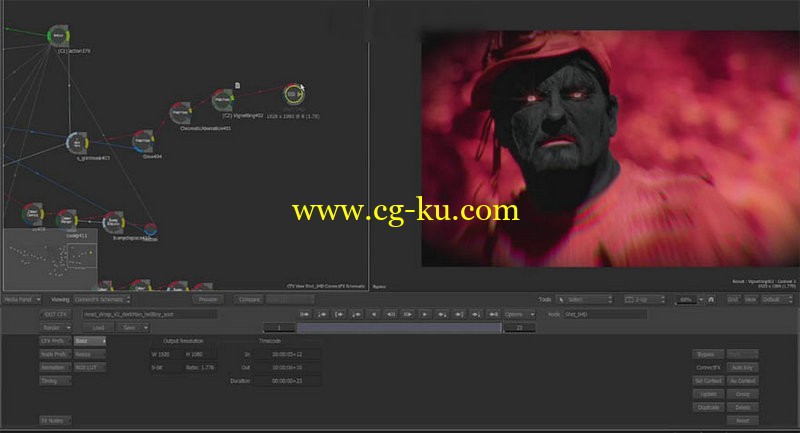Open the Render dropdown button
This screenshot has height=433, width=800.
coord(56,327)
